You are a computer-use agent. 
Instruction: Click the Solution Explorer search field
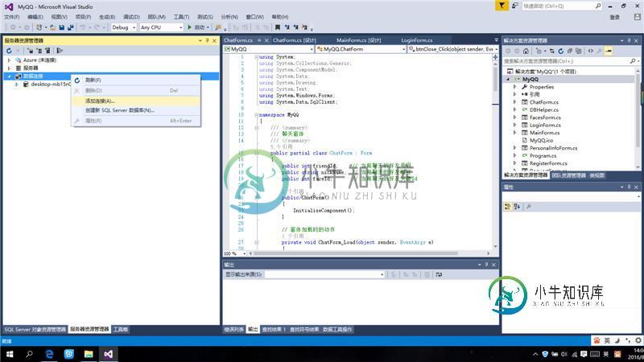tap(571, 61)
